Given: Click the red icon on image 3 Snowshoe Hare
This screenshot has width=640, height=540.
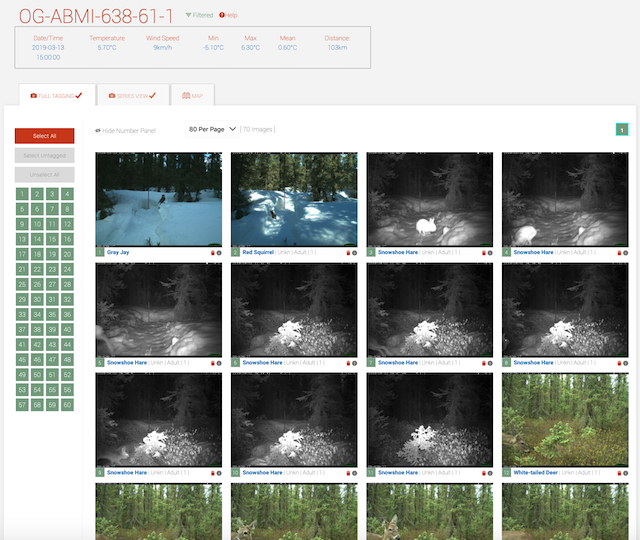Looking at the screenshot, I should tap(484, 253).
